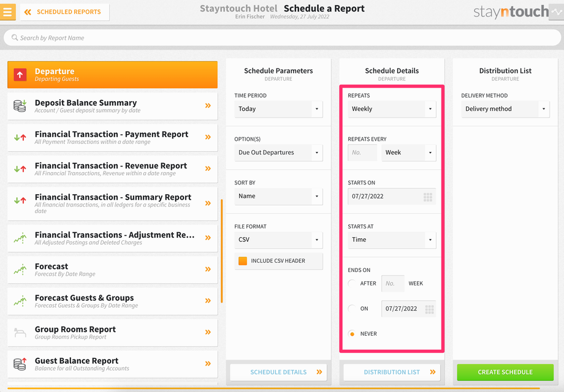Open the Repeats Every Week unit dropdown
Viewport: 564px width, 392px height.
tap(409, 153)
